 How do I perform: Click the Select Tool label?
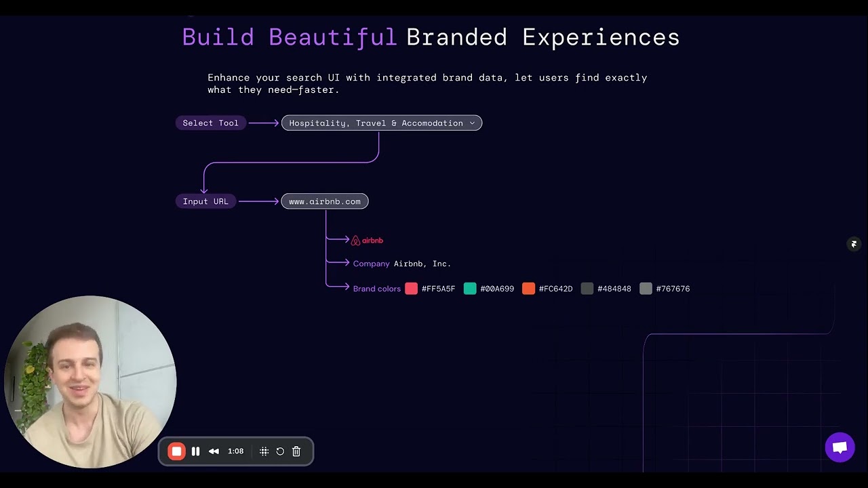(210, 123)
